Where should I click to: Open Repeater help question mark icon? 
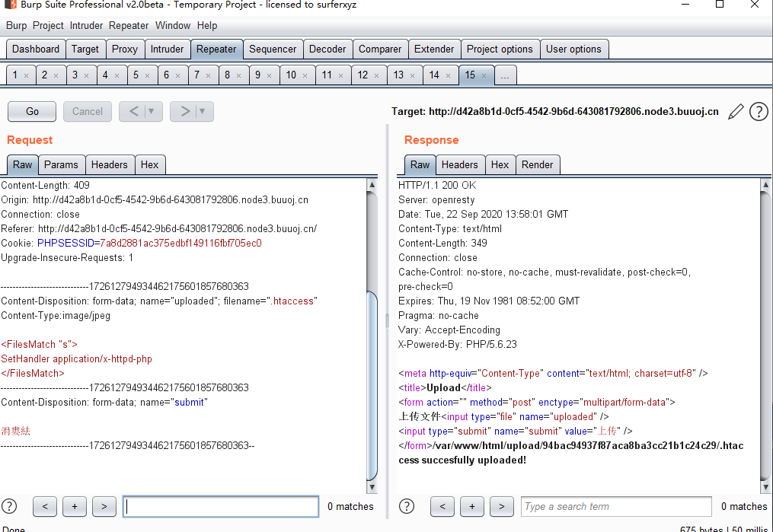(759, 112)
